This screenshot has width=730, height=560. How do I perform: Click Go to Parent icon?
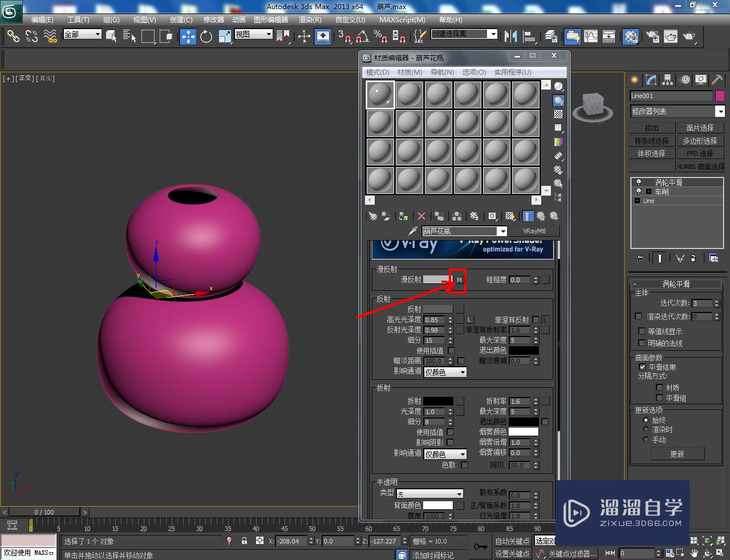[x=541, y=217]
